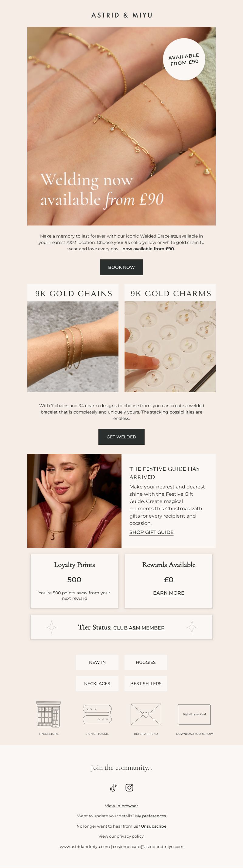Follow the Shop Gift Guide link
The height and width of the screenshot is (868, 243).
152,532
